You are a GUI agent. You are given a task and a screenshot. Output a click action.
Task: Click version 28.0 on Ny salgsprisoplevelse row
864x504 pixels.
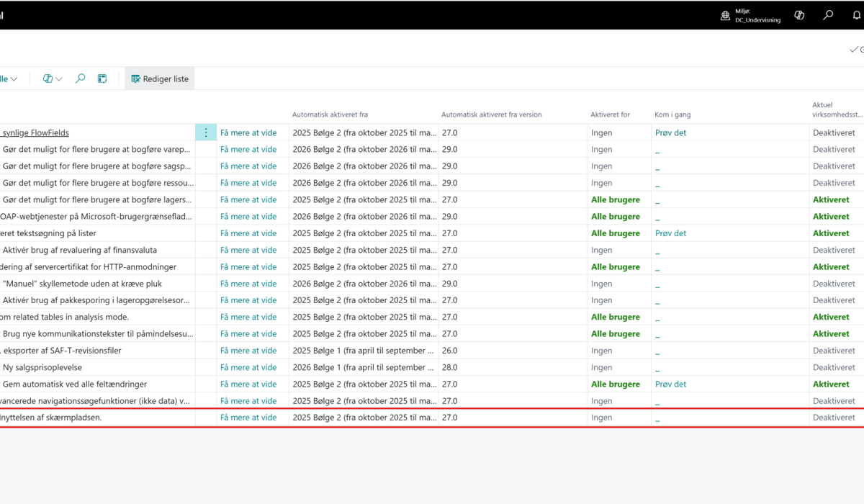tap(449, 367)
